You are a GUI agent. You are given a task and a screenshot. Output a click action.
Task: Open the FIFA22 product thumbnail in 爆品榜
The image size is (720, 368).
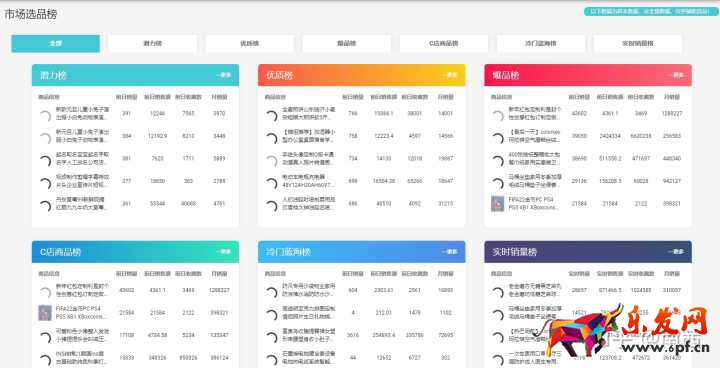tap(498, 204)
